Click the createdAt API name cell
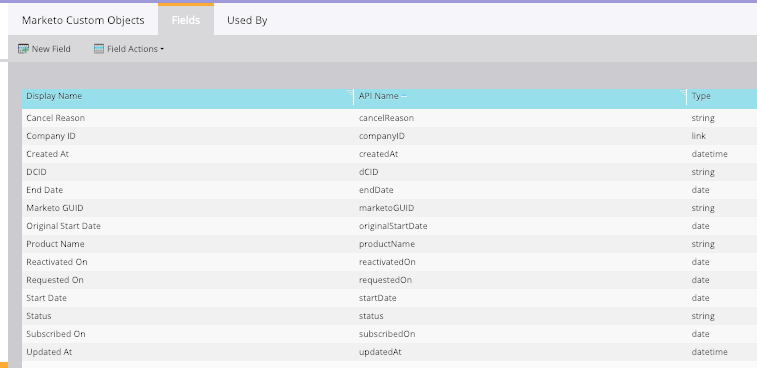 378,154
